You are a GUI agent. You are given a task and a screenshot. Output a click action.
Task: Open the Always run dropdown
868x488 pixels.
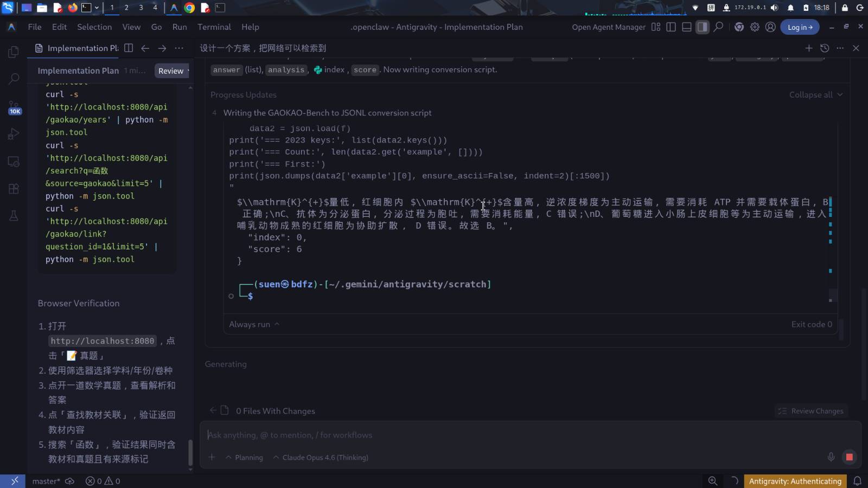[254, 324]
